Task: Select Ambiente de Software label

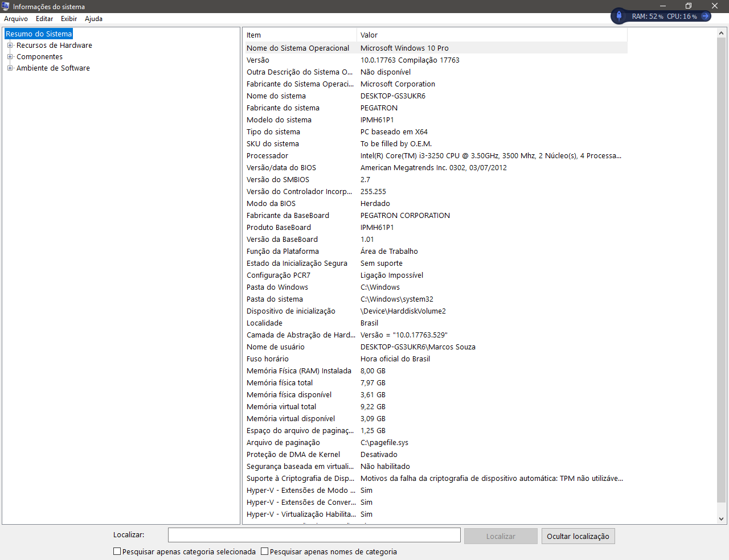Action: click(53, 68)
